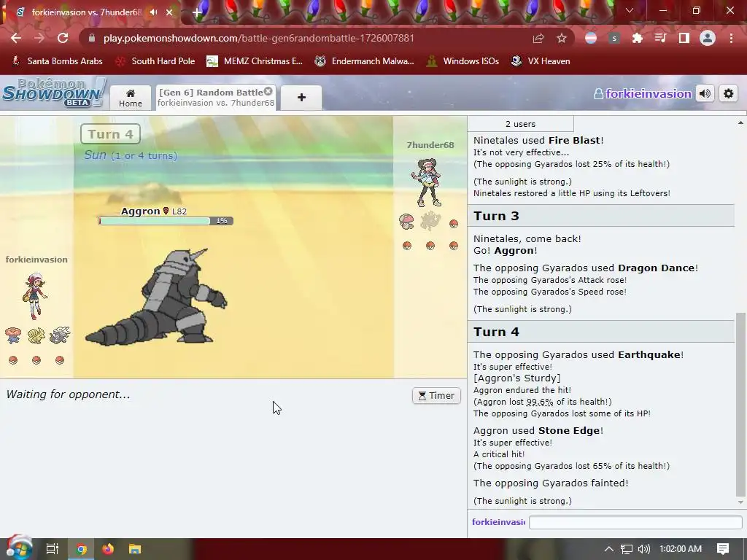747x560 pixels.
Task: Click the gray S extension icon
Action: [x=614, y=38]
